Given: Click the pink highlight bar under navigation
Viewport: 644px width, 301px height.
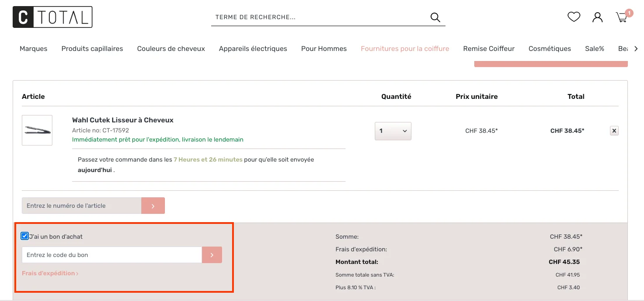Looking at the screenshot, I should 551,62.
